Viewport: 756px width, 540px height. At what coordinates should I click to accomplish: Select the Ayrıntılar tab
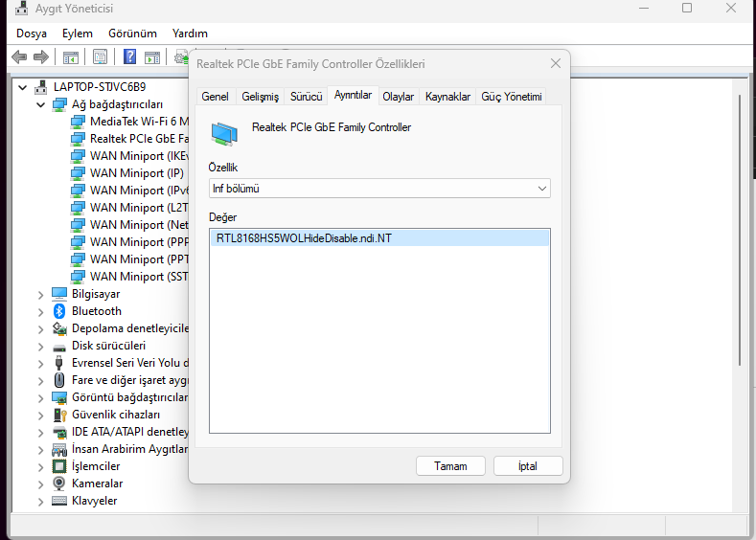(353, 95)
